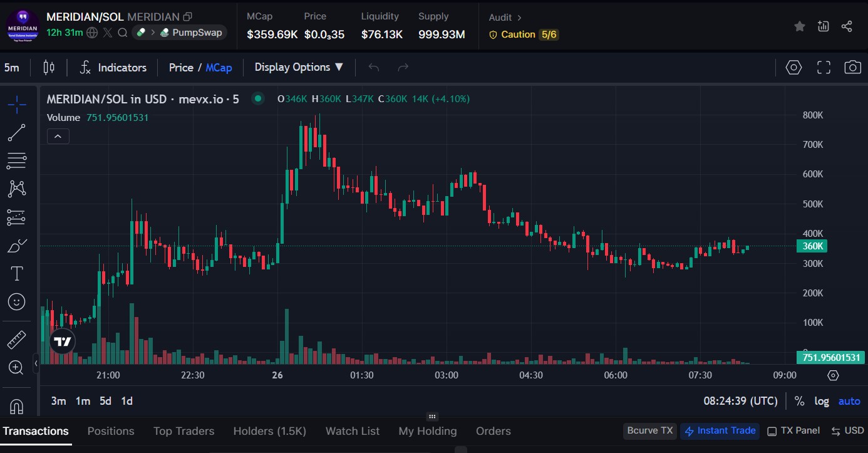The height and width of the screenshot is (453, 868).
Task: Enter fullscreen chart mode
Action: pos(824,68)
